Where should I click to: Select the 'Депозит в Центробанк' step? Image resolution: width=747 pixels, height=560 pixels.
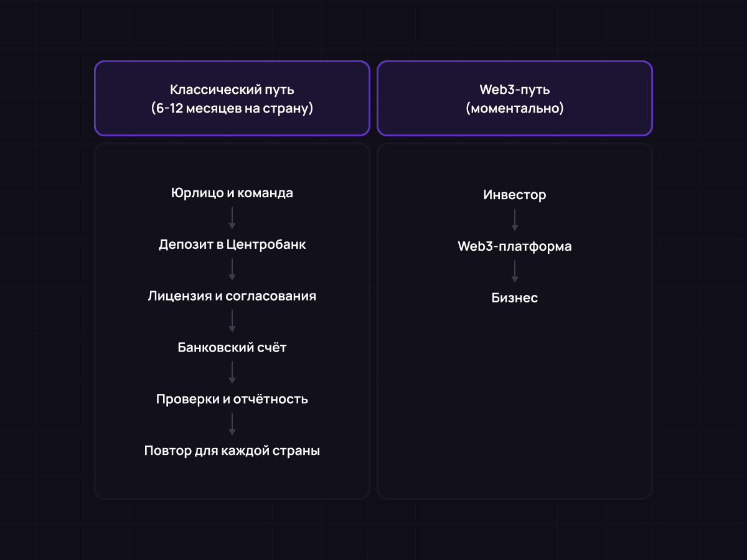coord(232,245)
